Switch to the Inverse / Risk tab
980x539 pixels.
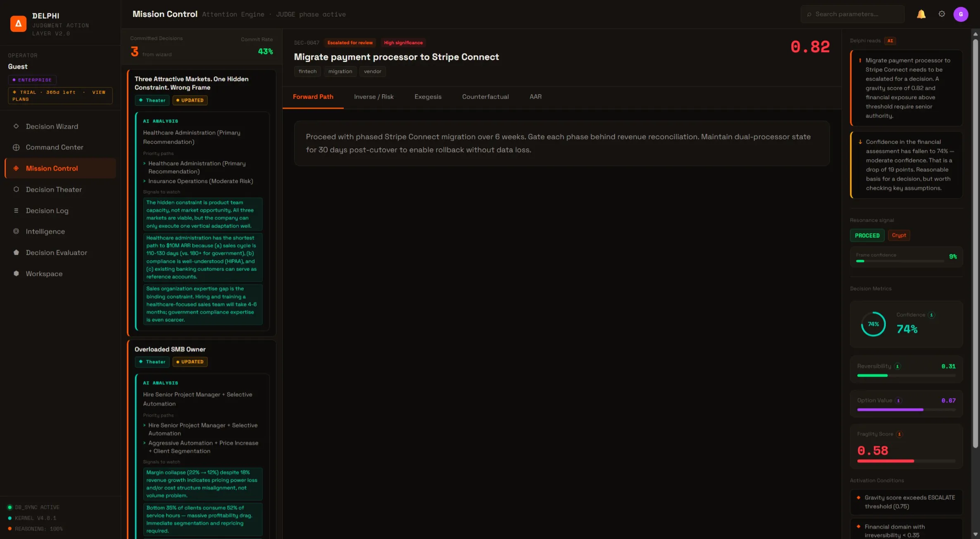coord(373,97)
